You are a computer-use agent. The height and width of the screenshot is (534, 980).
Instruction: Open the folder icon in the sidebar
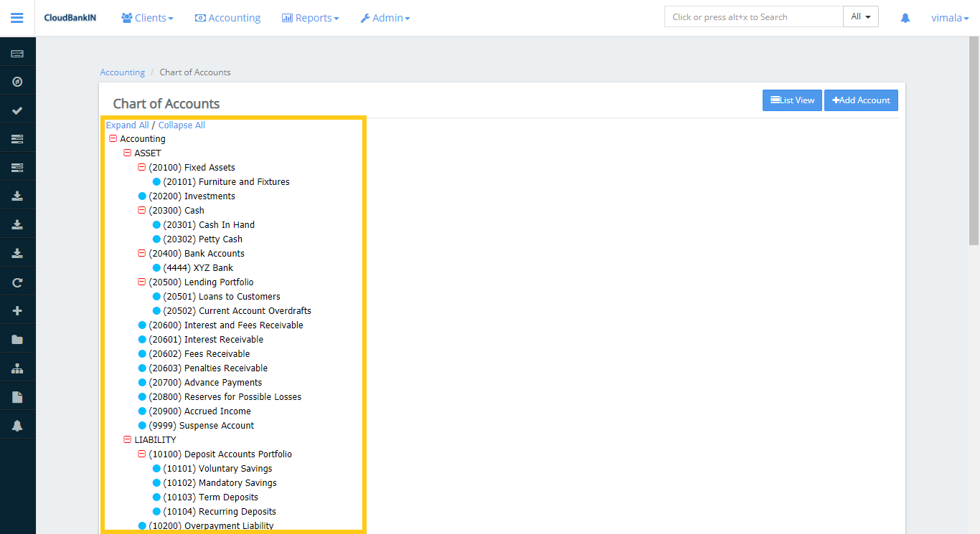[17, 339]
